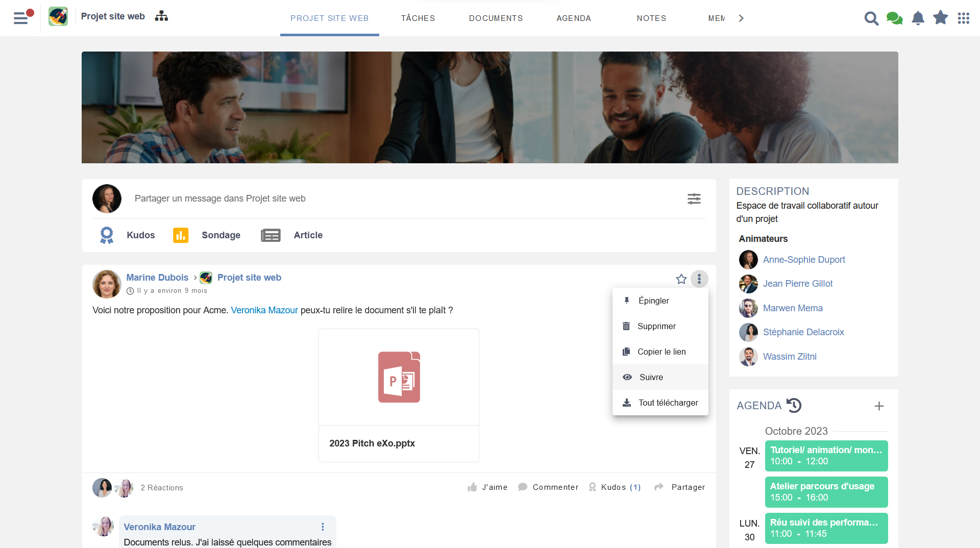Expand more tabs with the right chevron

[741, 18]
